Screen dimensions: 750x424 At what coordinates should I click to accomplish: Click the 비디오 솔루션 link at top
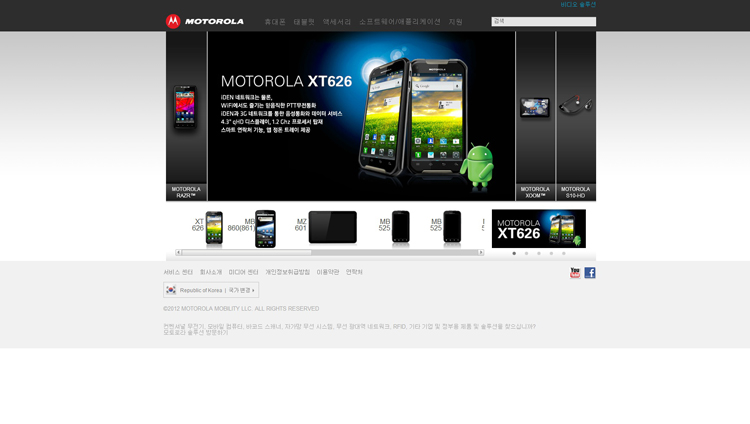click(578, 4)
